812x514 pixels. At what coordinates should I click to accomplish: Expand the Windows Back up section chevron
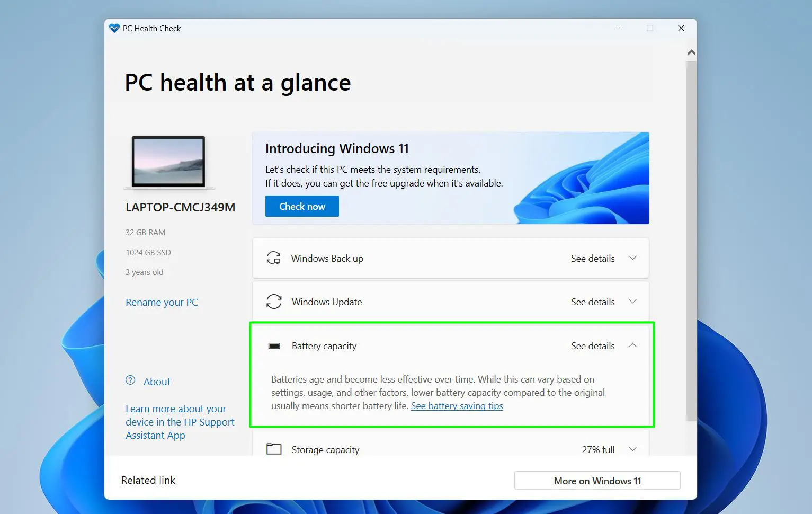tap(632, 258)
